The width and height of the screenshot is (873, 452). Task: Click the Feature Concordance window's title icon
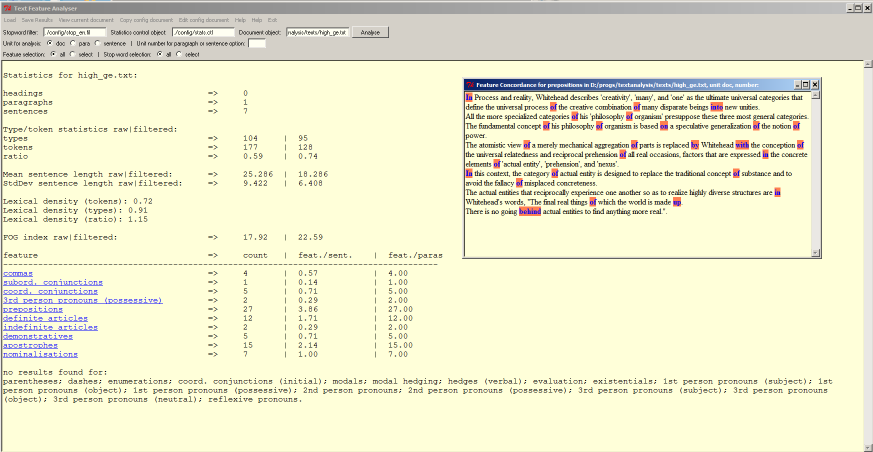[470, 86]
